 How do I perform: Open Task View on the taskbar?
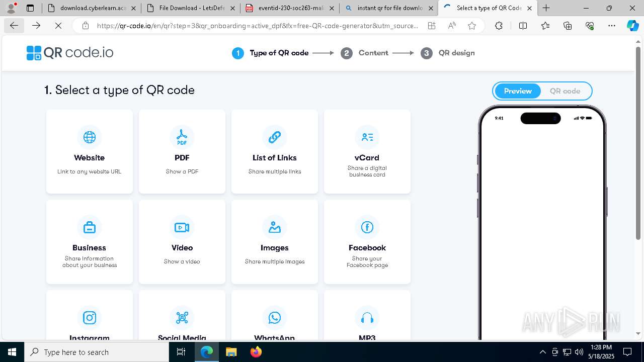point(182,352)
